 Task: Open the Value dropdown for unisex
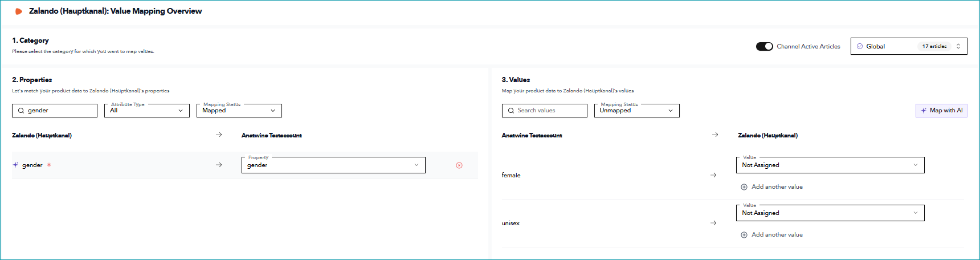coord(830,213)
